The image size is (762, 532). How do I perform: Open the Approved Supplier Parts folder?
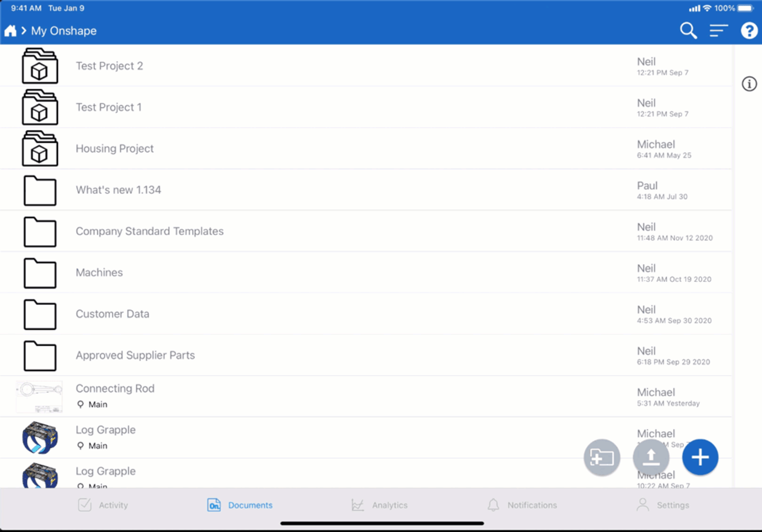point(135,355)
